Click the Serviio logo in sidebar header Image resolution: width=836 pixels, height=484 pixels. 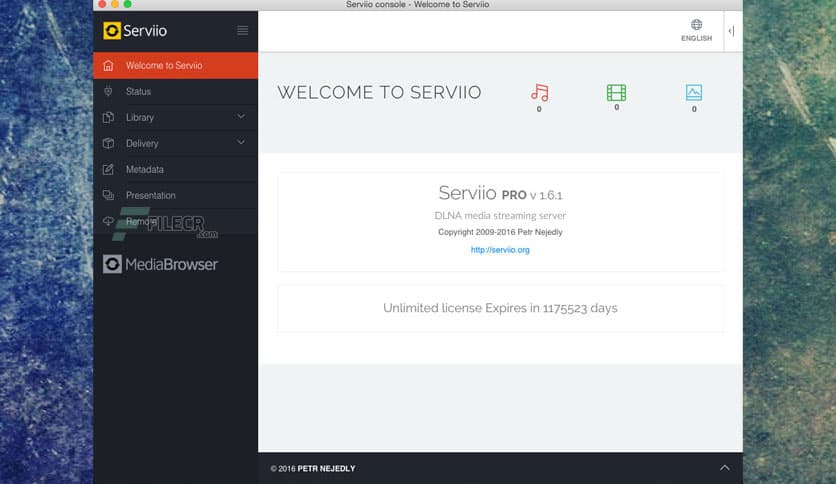(135, 31)
